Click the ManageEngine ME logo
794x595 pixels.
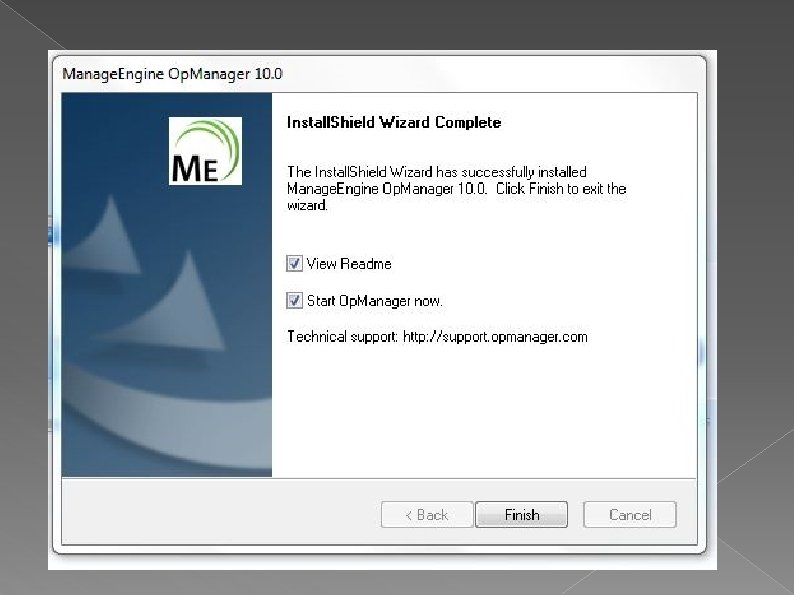click(x=205, y=151)
